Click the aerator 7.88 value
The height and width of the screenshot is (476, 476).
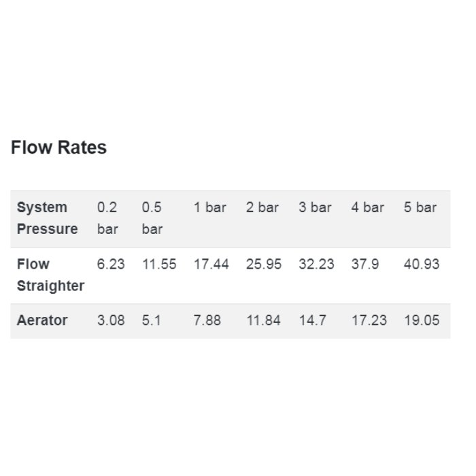pyautogui.click(x=207, y=320)
